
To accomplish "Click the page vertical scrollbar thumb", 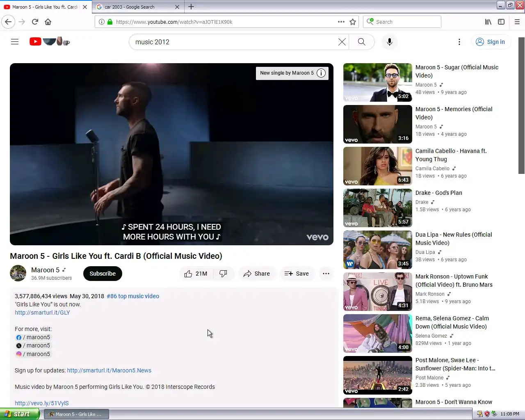I will click(x=522, y=105).
